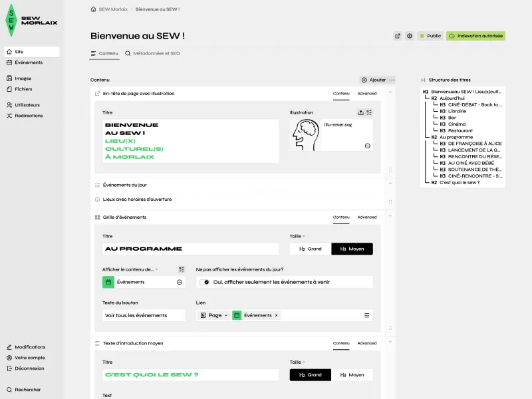Click the 'Voir tous les événements' text field
Screen dimensions: 532x399
click(x=143, y=315)
